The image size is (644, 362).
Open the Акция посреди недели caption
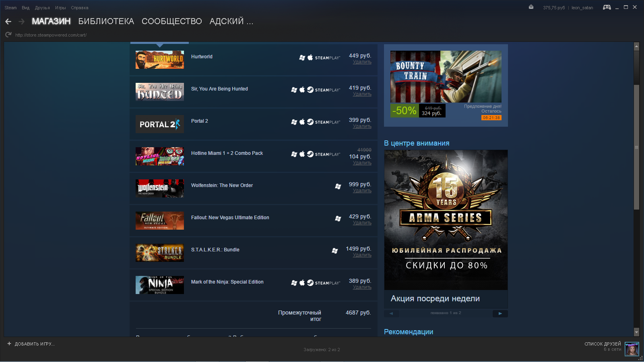[x=435, y=298]
